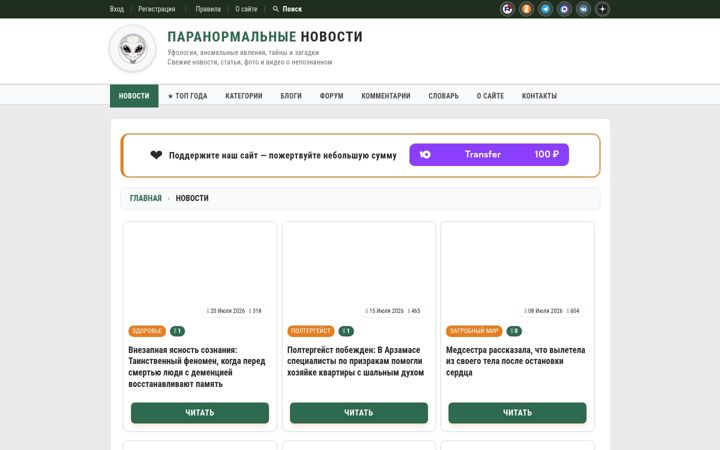Image resolution: width=720 pixels, height=450 pixels.
Task: Click ЧИТАТЬ under the nurse article
Action: tap(518, 413)
